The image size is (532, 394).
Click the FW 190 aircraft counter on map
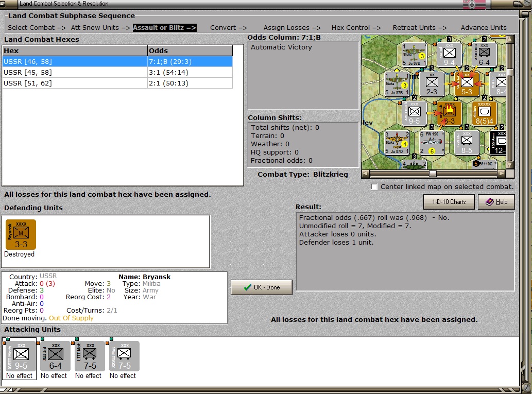[432, 142]
